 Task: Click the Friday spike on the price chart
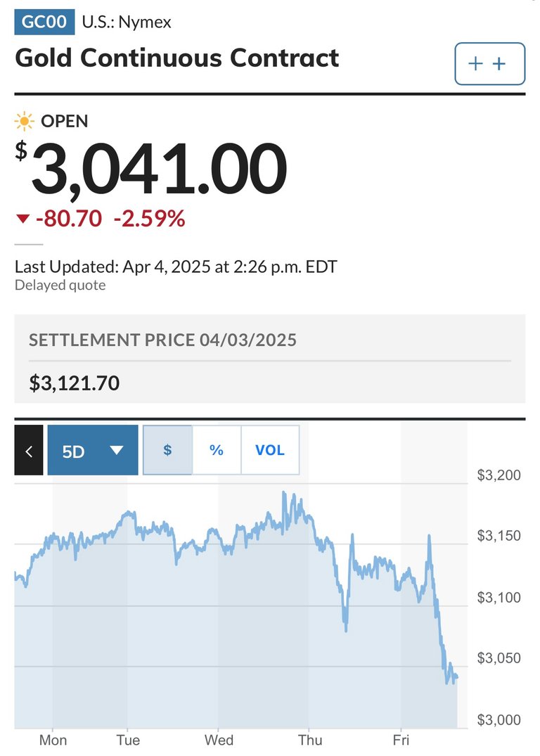click(x=429, y=536)
